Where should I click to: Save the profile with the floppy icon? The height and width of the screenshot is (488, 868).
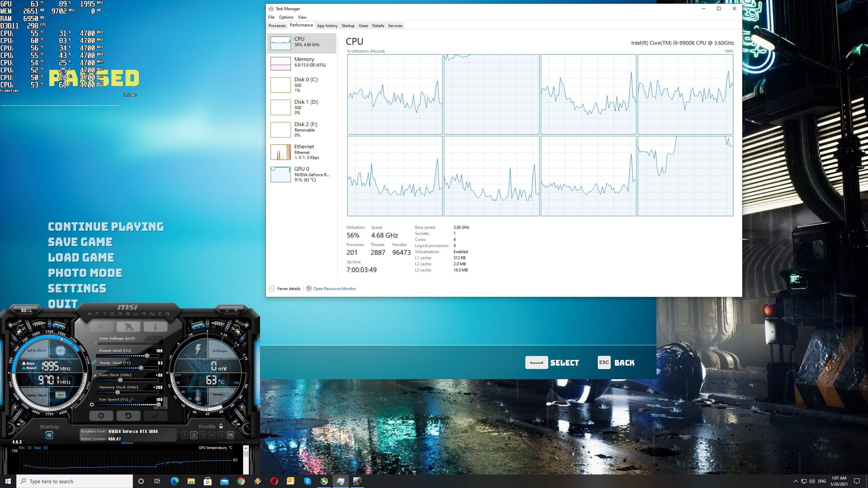tap(230, 435)
